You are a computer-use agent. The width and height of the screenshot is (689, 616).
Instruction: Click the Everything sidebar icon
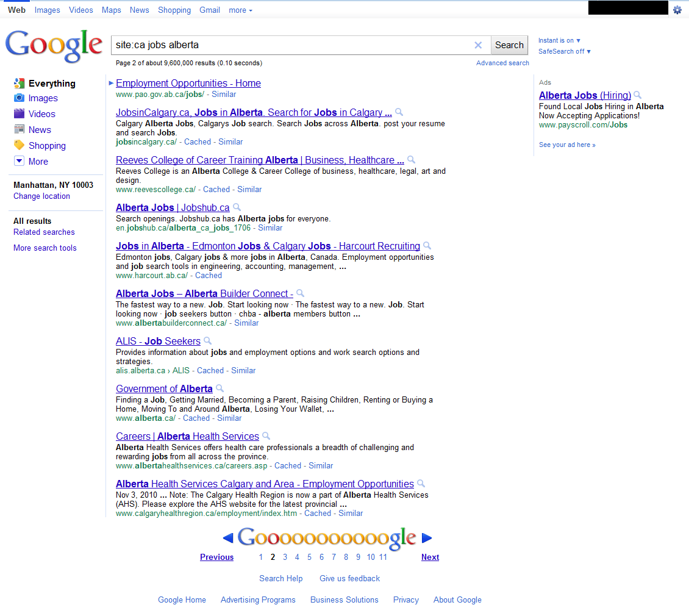20,83
